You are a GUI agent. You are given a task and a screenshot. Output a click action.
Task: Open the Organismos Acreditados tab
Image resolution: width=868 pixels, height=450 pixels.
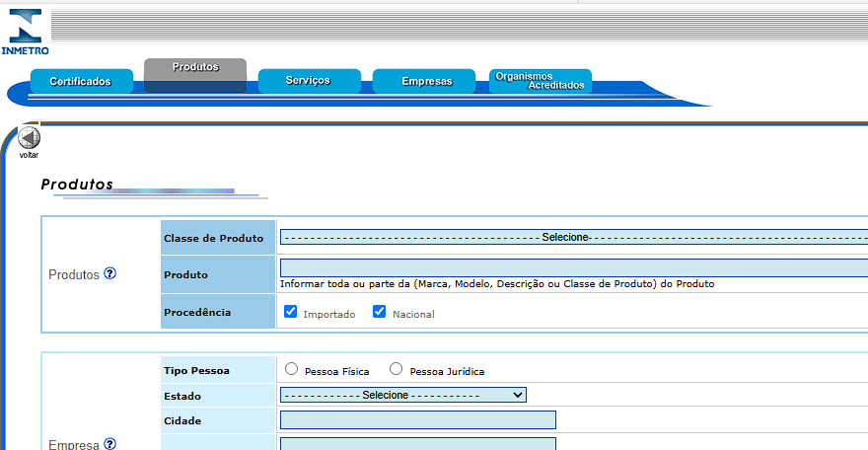(x=541, y=81)
